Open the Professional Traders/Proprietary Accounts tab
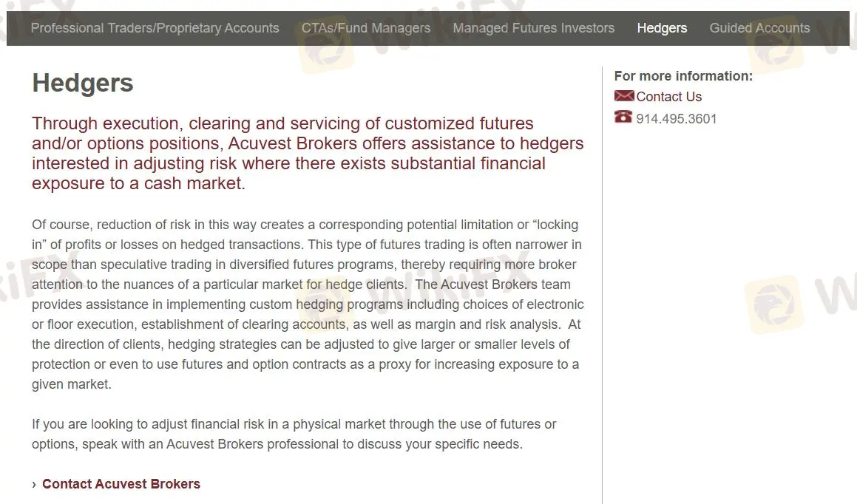 coord(155,28)
